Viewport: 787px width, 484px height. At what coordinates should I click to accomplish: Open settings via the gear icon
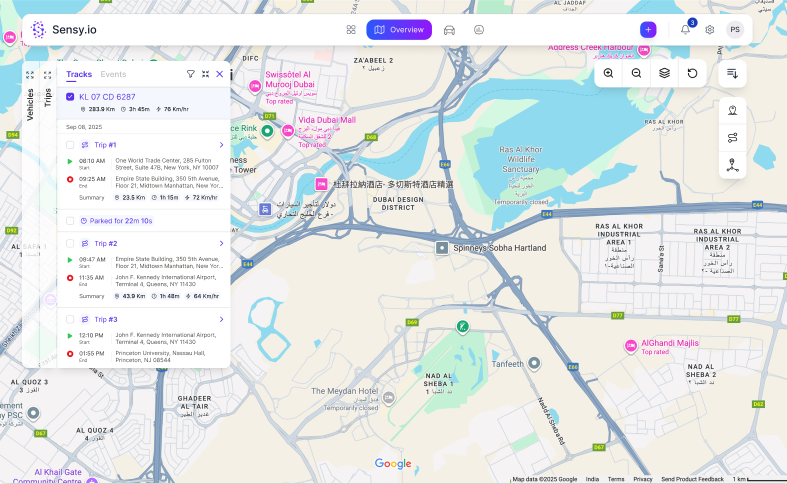710,30
